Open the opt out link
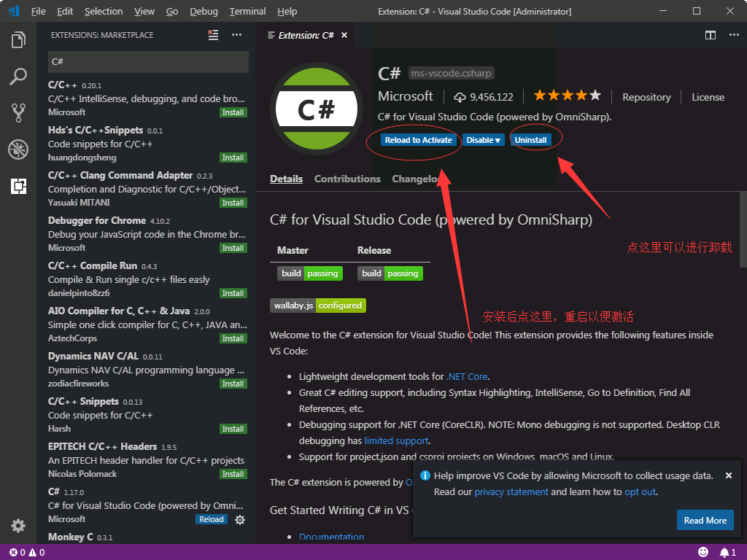This screenshot has height=560, width=747. click(640, 492)
